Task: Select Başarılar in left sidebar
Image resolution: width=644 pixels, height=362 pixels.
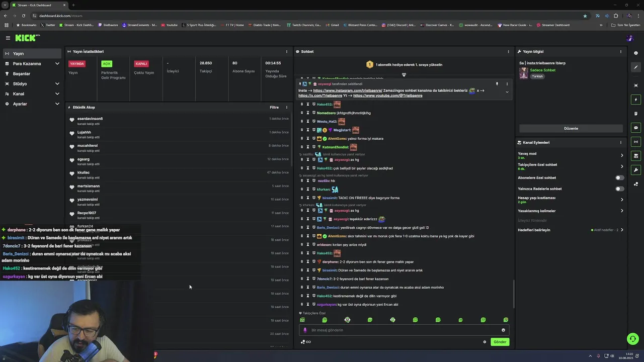Action: [32, 74]
